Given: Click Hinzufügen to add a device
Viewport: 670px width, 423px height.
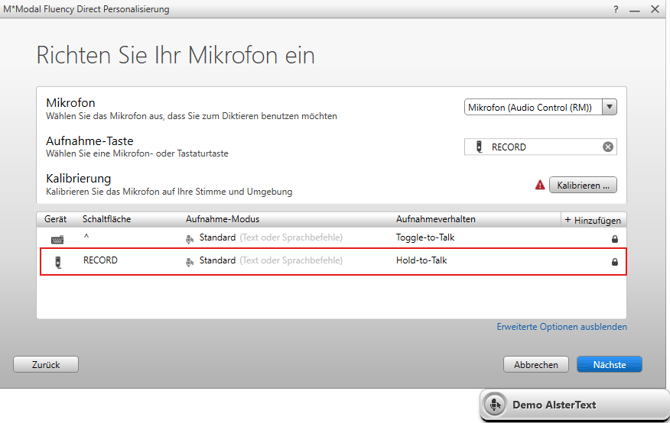Looking at the screenshot, I should [593, 219].
